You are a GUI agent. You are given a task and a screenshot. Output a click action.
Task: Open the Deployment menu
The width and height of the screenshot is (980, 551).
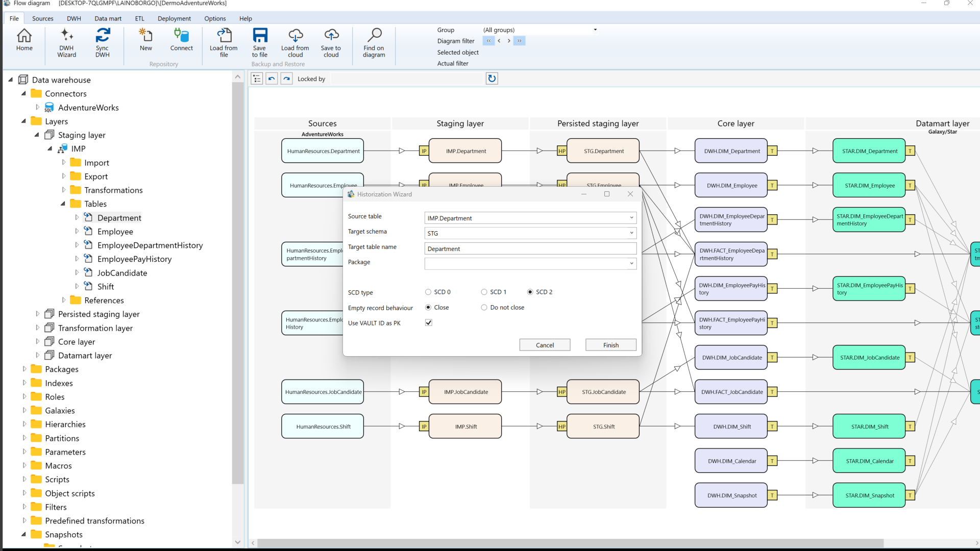point(174,18)
